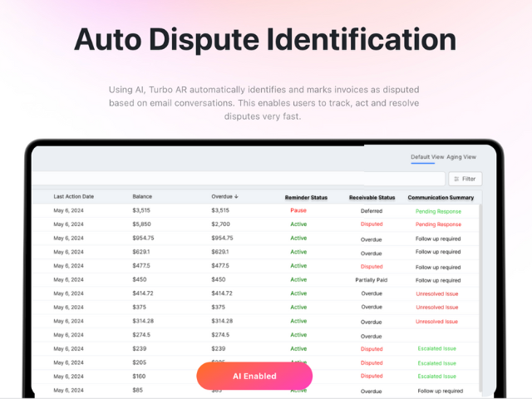Open Follow up required in $629.1 row
The width and height of the screenshot is (532, 399).
click(438, 252)
